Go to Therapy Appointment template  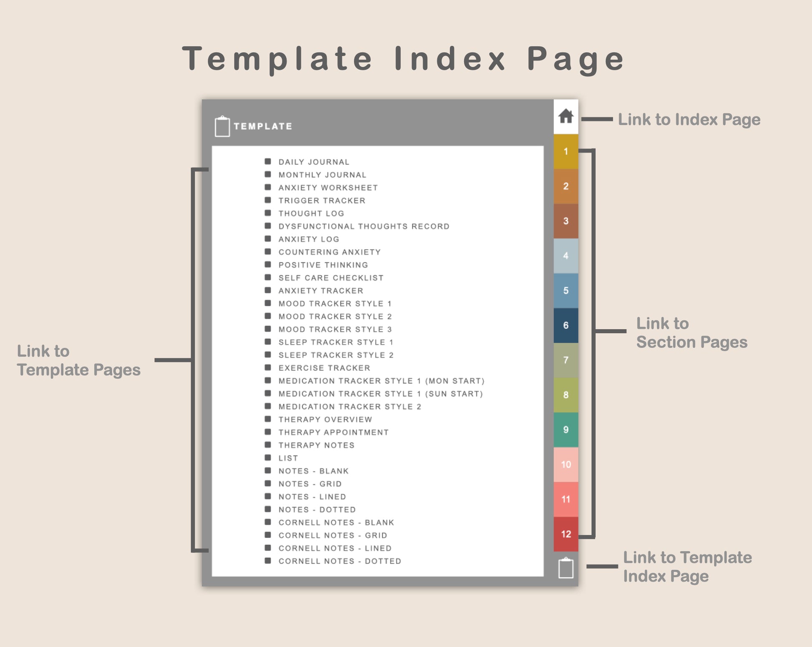(x=333, y=433)
